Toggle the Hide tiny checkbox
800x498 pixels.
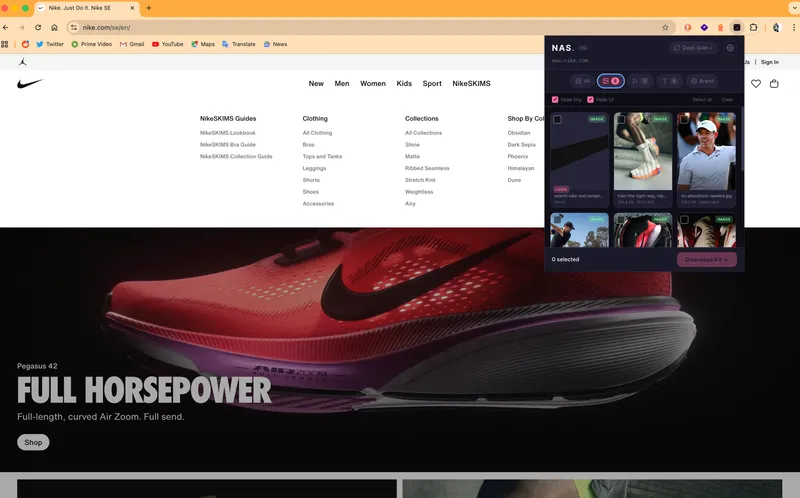point(556,100)
